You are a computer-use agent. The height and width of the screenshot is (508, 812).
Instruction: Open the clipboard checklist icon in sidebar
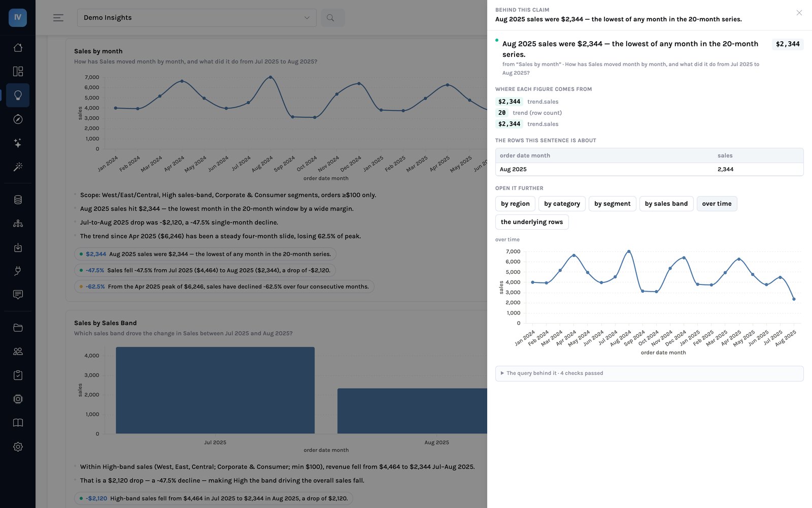pos(18,375)
